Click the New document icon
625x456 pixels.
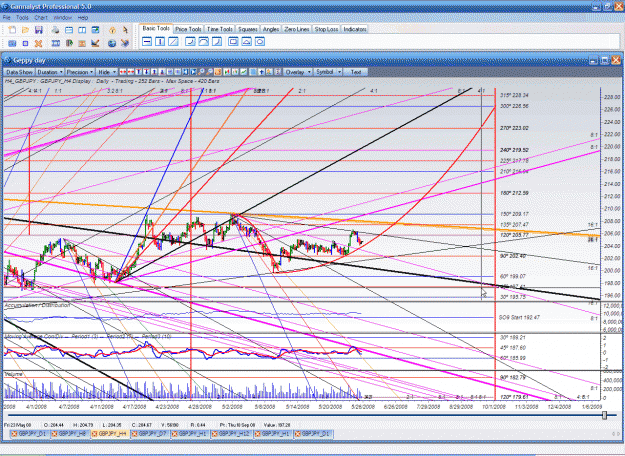pyautogui.click(x=12, y=30)
